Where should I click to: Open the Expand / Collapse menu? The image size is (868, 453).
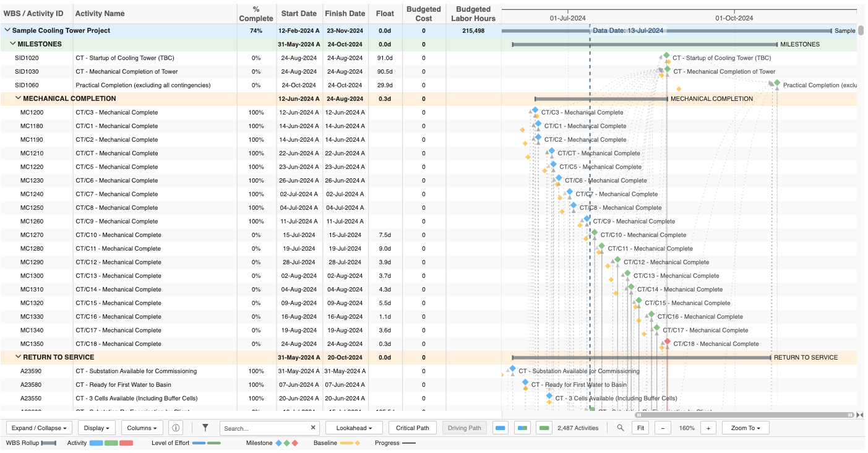click(39, 427)
